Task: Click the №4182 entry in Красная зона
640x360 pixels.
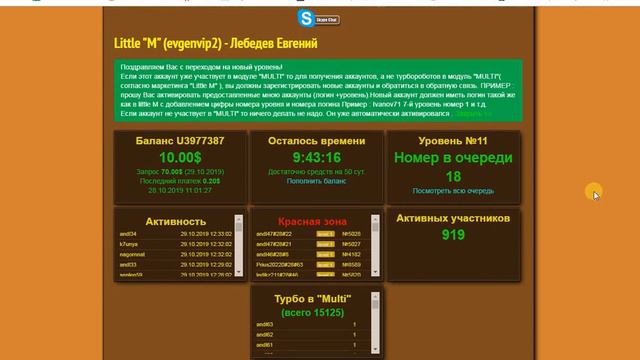Action: click(351, 254)
